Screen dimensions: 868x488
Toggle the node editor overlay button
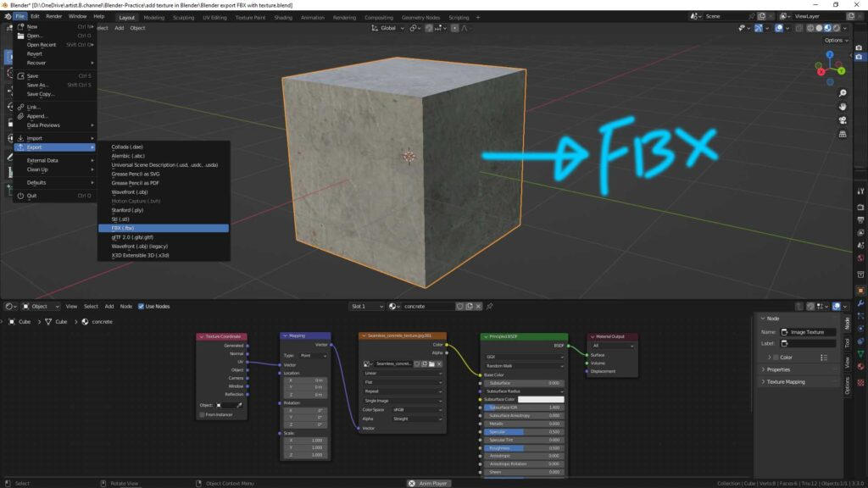click(837, 306)
